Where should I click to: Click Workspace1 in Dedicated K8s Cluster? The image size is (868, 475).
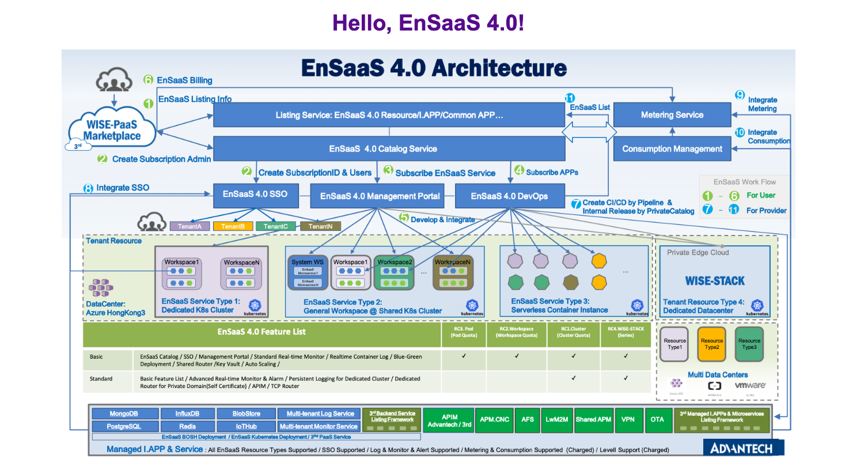pos(181,273)
